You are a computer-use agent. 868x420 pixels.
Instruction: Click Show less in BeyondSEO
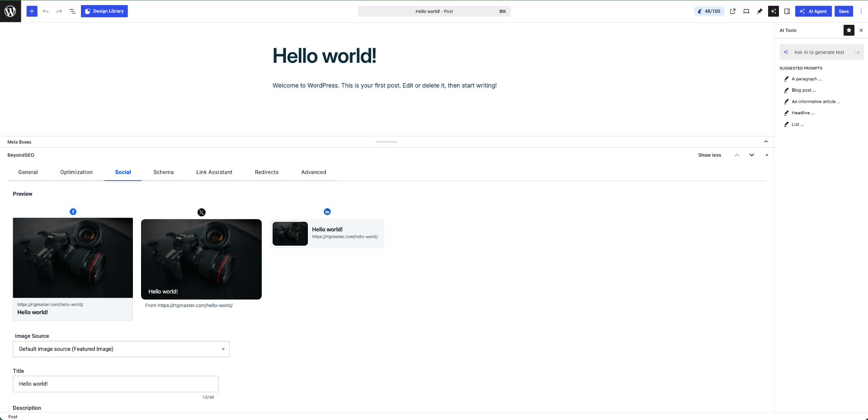pyautogui.click(x=709, y=155)
